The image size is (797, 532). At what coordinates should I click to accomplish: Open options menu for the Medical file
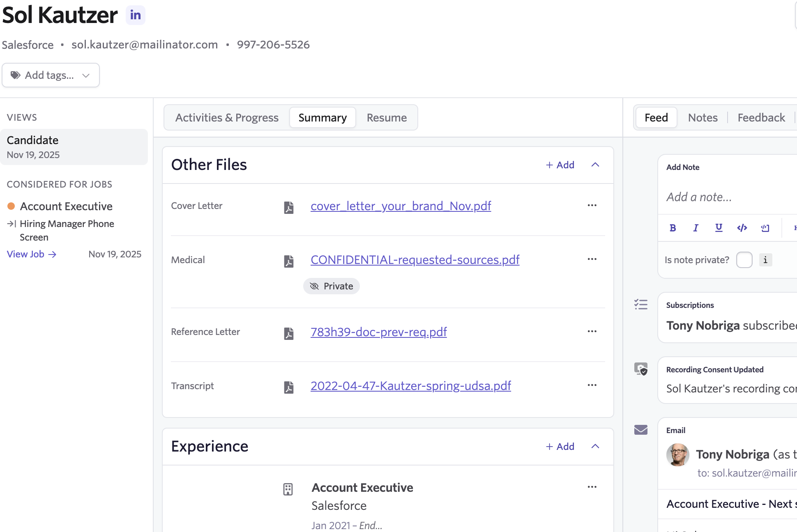click(x=592, y=259)
